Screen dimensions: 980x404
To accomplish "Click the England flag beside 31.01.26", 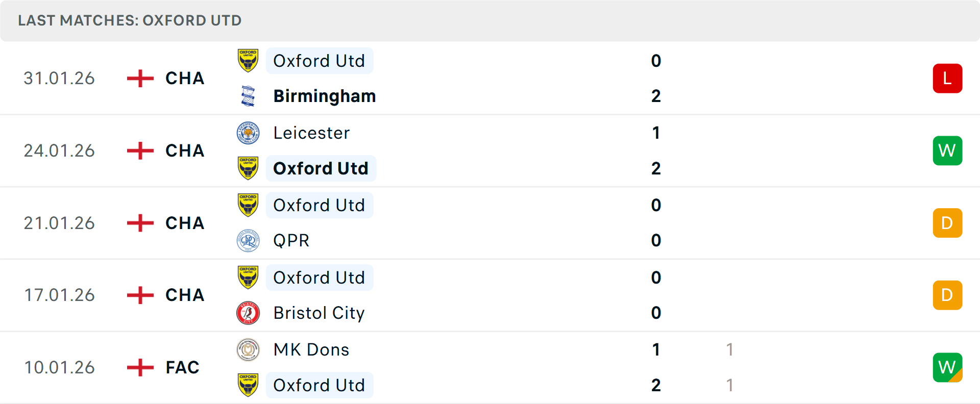I will click(140, 79).
